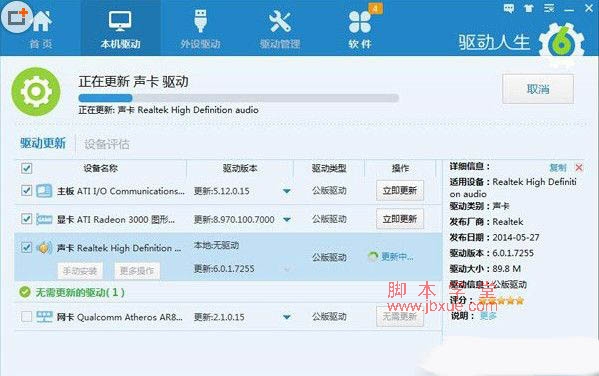Click the 声卡 speaker device icon
This screenshot has height=376, width=599.
coord(44,248)
